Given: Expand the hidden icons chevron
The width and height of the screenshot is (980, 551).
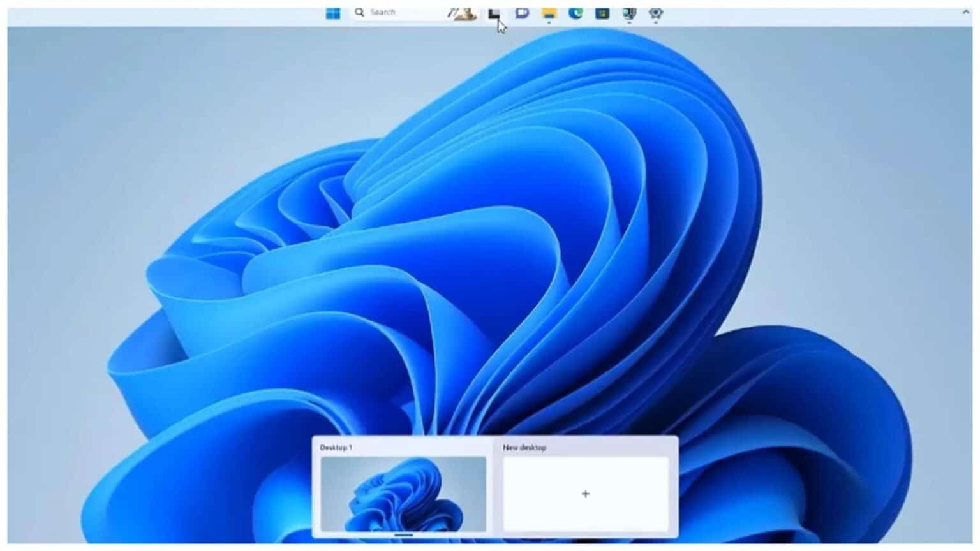Looking at the screenshot, I should click(x=965, y=12).
